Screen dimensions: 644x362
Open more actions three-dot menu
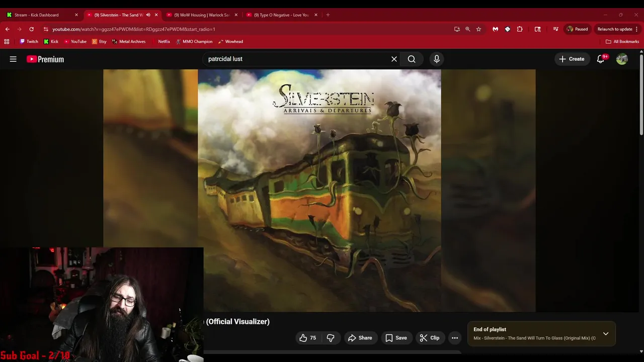(455, 338)
